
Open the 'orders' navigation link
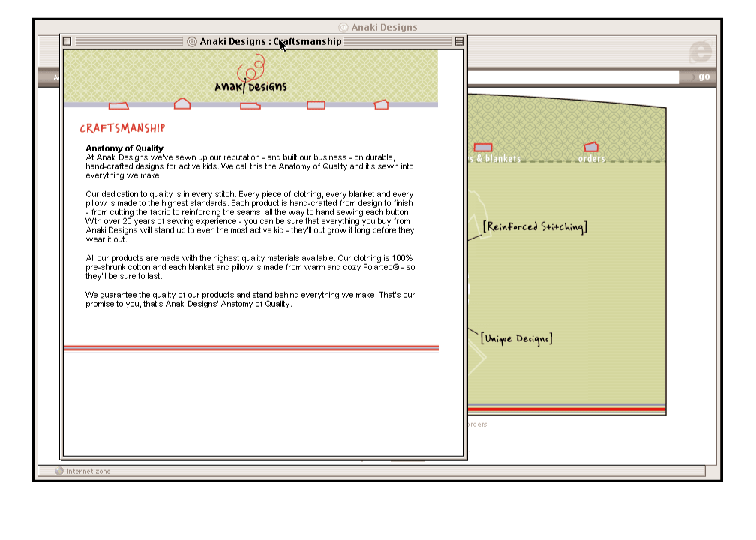(592, 159)
